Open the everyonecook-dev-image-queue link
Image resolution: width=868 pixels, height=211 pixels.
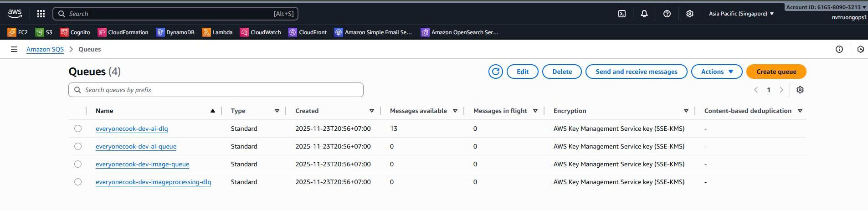142,164
